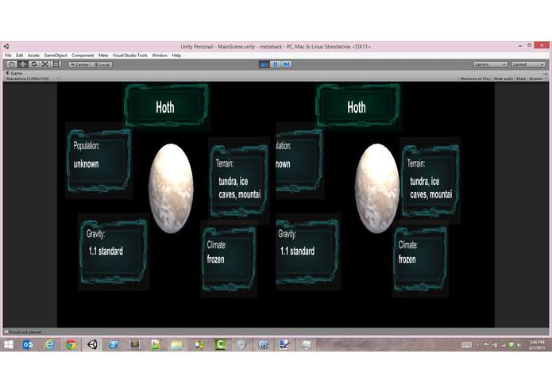
Task: Toggle the Stats overlay
Action: click(x=521, y=79)
